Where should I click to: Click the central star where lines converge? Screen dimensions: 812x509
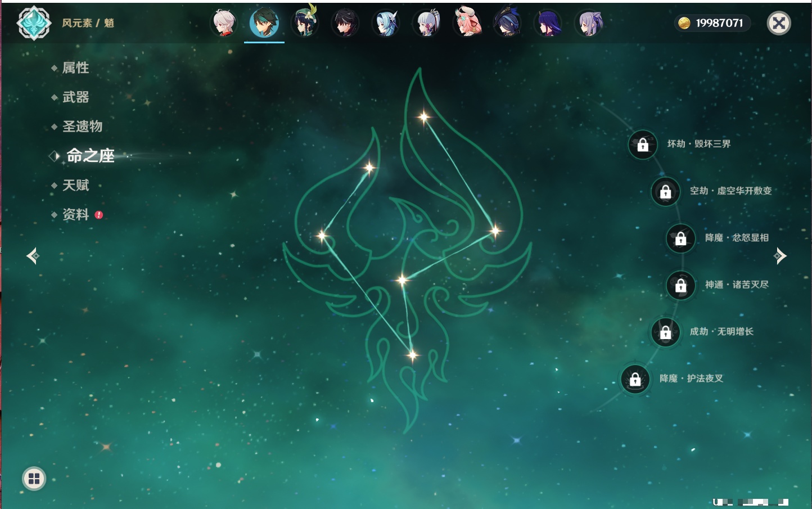402,280
